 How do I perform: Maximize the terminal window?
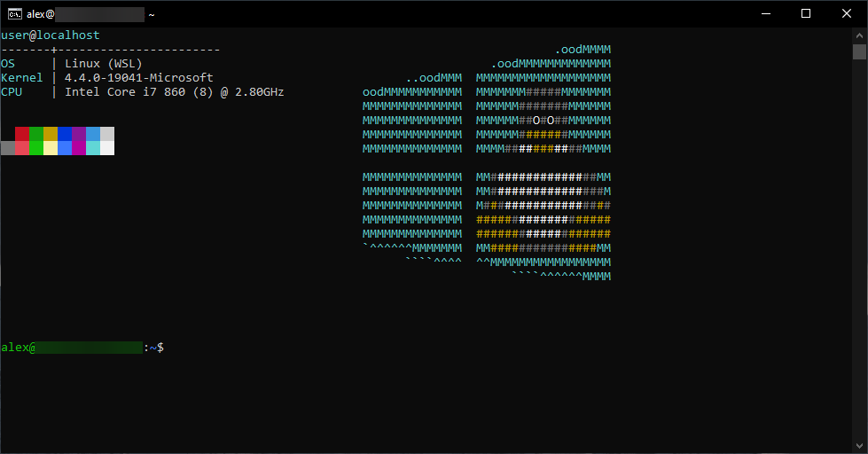[806, 14]
